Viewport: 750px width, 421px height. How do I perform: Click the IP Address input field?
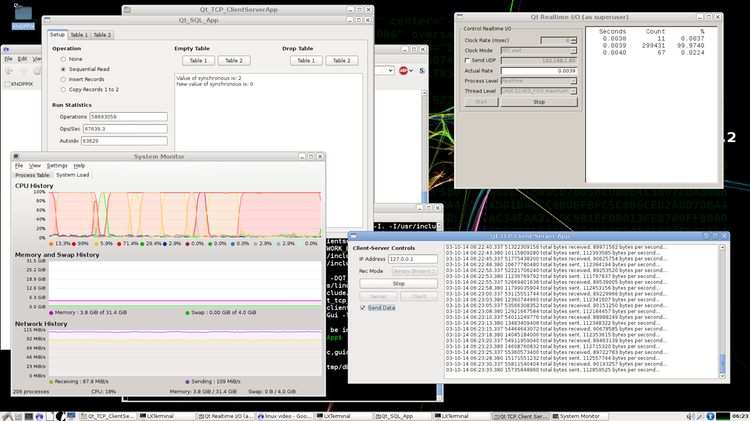(x=412, y=259)
